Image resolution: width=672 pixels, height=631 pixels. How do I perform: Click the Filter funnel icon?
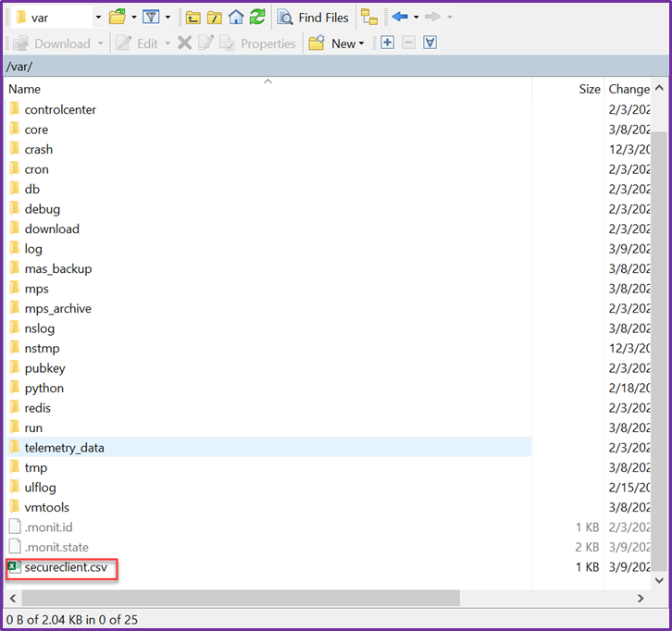pos(151,18)
